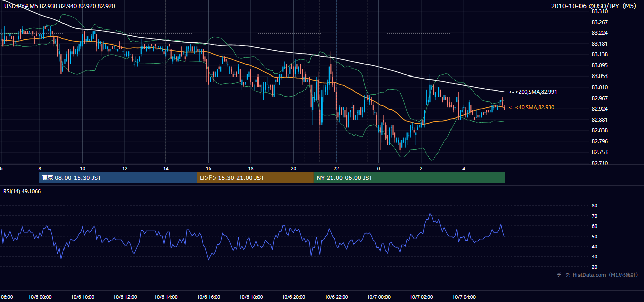The width and height of the screenshot is (644, 302).
Task: Click the 2010-10-06 USD/JPY (M5) chart title
Action: pyautogui.click(x=595, y=6)
